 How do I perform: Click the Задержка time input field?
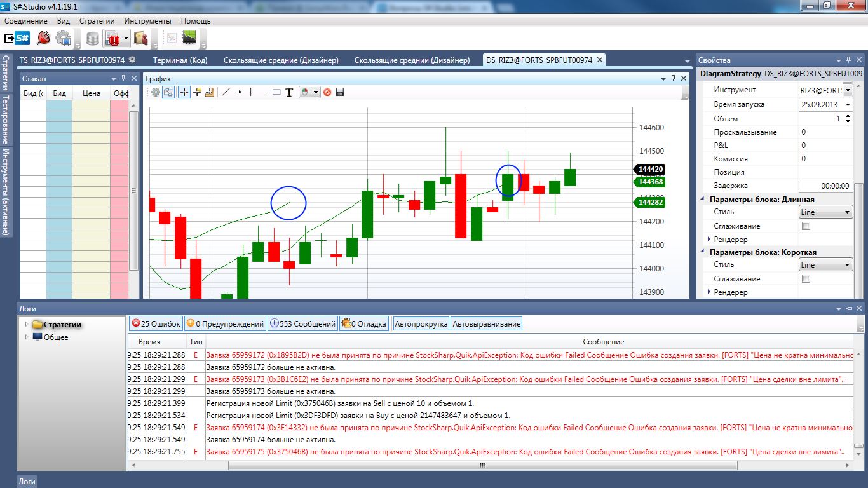point(825,186)
